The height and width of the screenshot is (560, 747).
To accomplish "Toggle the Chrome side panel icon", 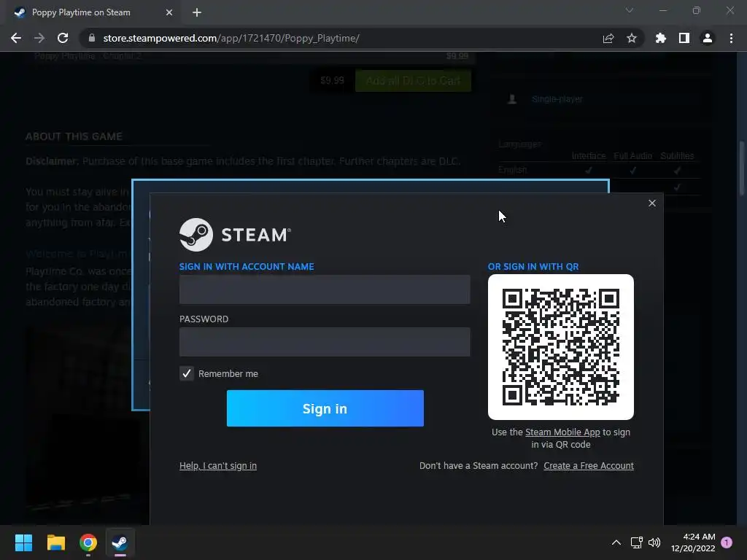I will [x=684, y=38].
